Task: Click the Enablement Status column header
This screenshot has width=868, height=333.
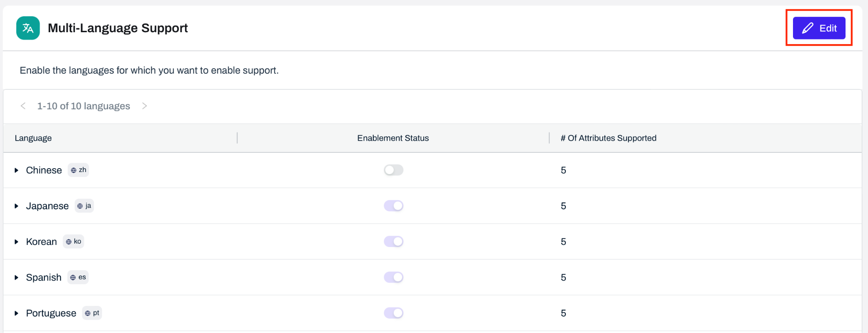Action: coord(393,138)
